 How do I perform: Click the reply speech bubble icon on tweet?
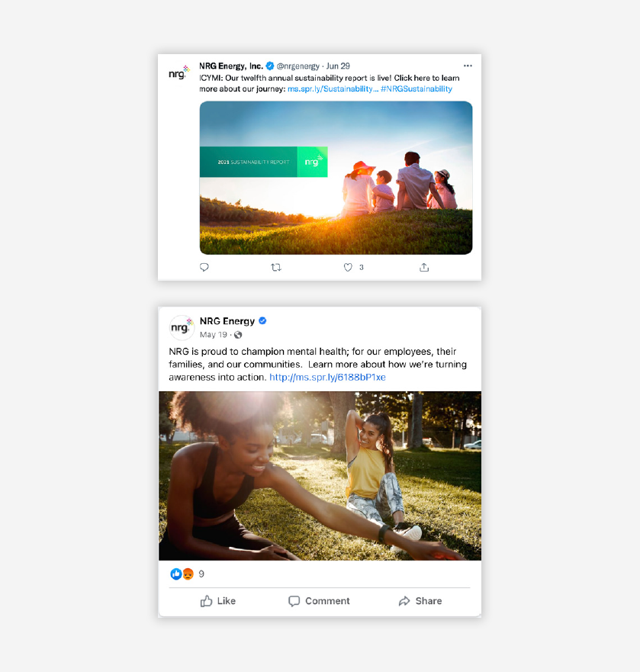click(x=204, y=268)
